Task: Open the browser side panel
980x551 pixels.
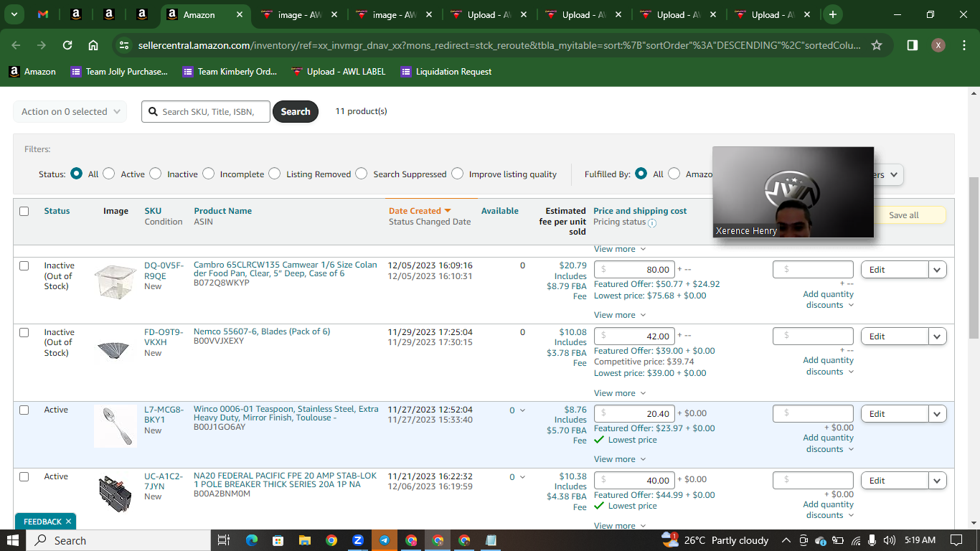Action: point(912,45)
